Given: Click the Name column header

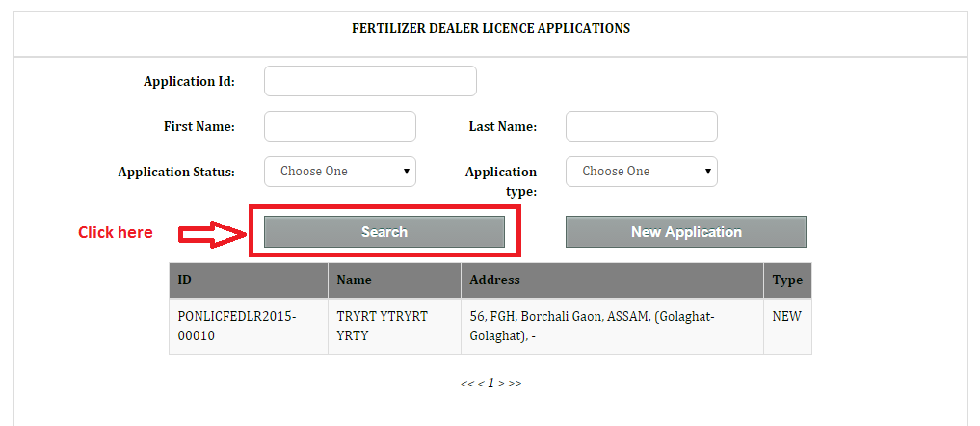Looking at the screenshot, I should click(393, 280).
